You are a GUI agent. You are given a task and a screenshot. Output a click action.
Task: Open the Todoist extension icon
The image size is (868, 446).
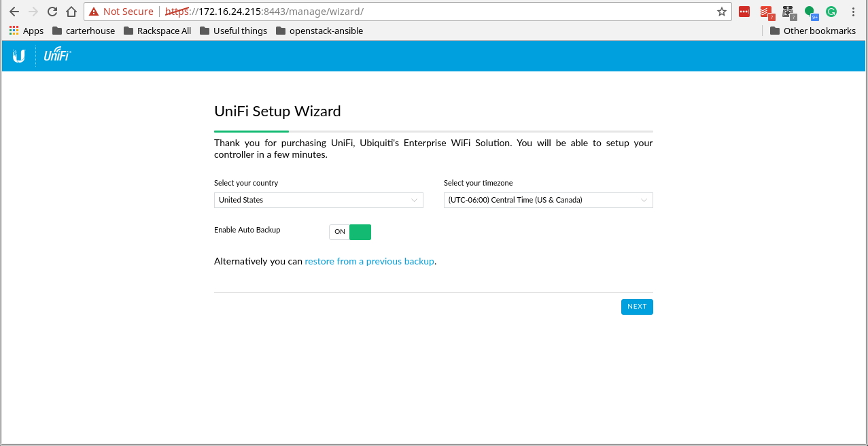point(765,11)
